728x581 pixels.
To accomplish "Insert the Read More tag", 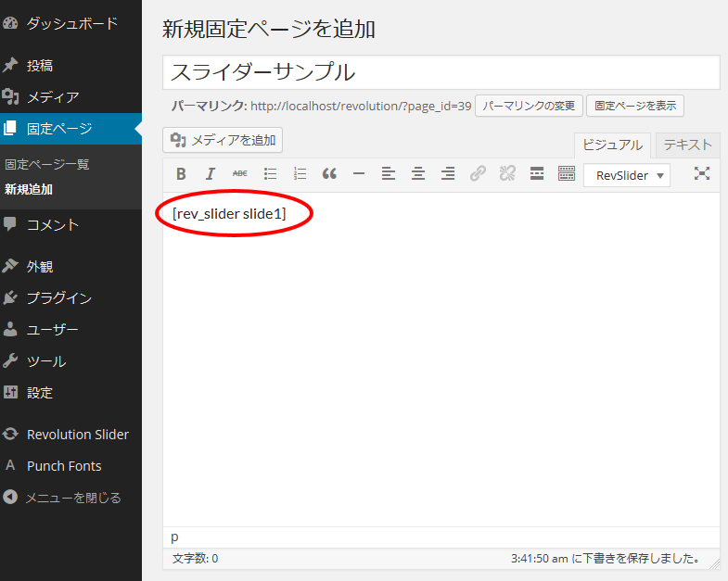I will [x=537, y=174].
